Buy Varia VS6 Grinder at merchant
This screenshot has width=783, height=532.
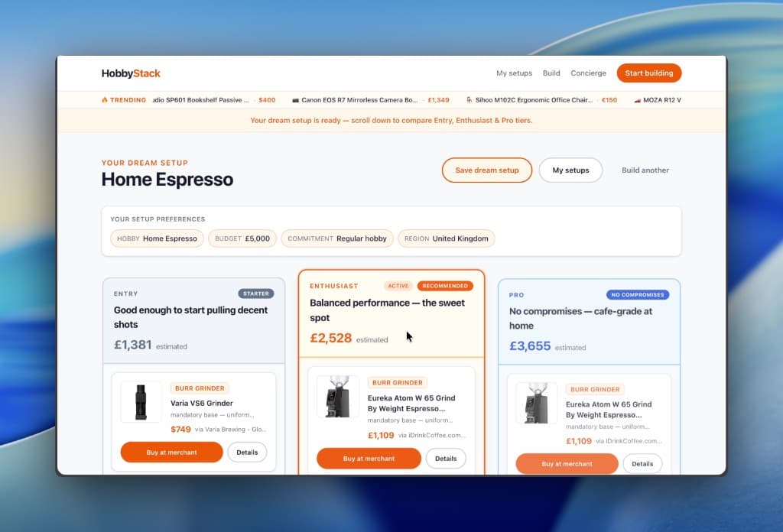(172, 453)
